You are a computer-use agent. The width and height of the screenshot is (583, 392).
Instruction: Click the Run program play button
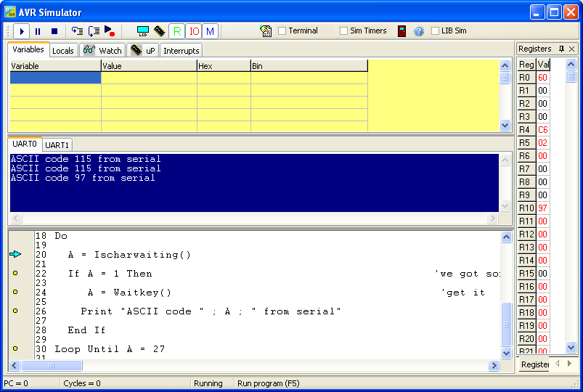pos(22,32)
